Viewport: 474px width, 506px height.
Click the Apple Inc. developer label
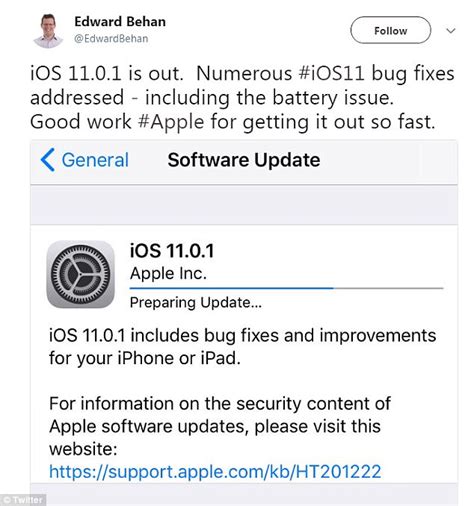tap(168, 274)
